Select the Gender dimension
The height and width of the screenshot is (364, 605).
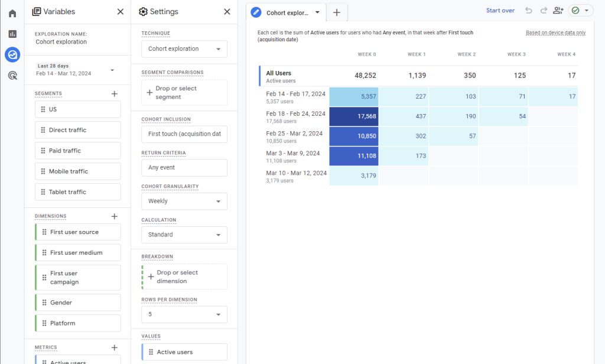77,303
